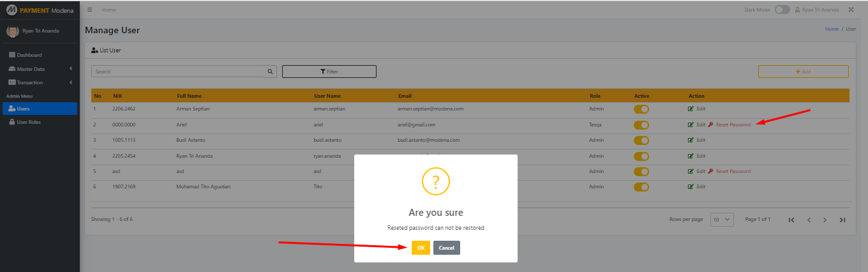Screen dimensions: 868x272
Task: Open User Roles in the sidebar
Action: click(x=29, y=122)
